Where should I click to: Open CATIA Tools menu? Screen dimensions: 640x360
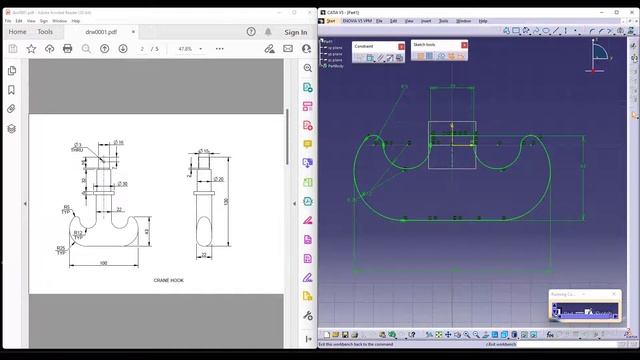[x=443, y=21]
